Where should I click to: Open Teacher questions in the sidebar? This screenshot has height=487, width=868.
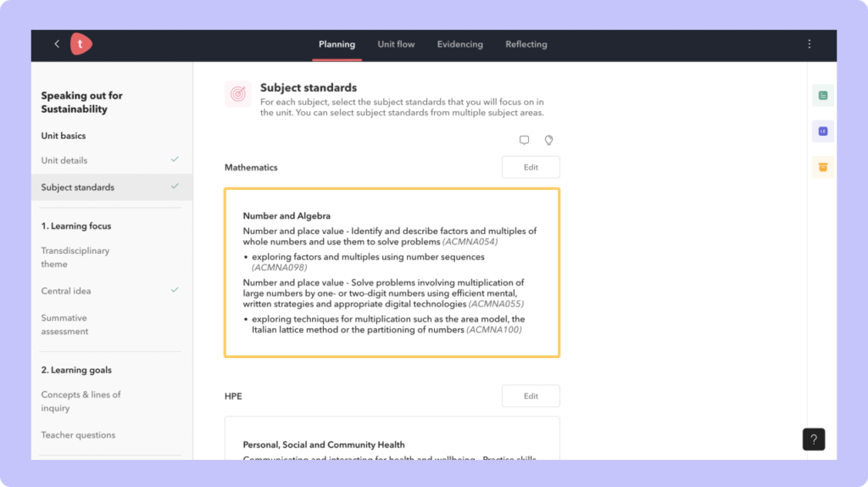(x=78, y=435)
